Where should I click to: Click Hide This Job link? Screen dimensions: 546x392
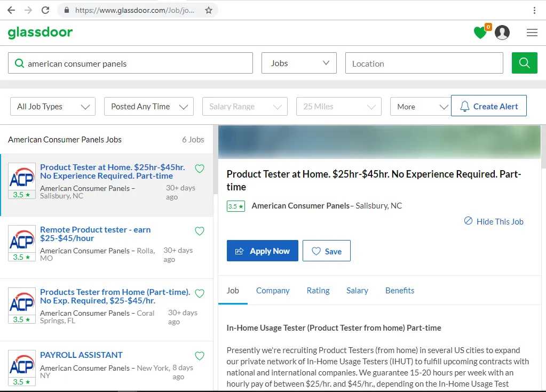point(500,221)
